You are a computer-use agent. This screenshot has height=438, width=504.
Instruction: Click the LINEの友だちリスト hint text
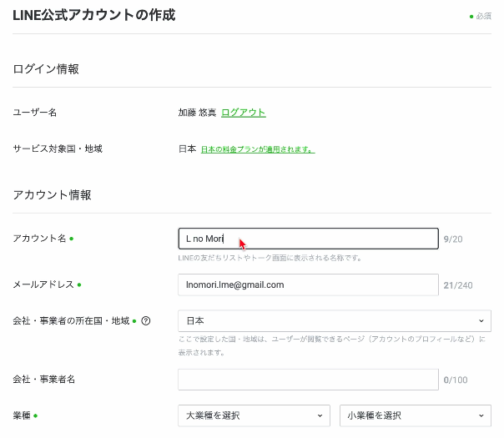pos(270,258)
